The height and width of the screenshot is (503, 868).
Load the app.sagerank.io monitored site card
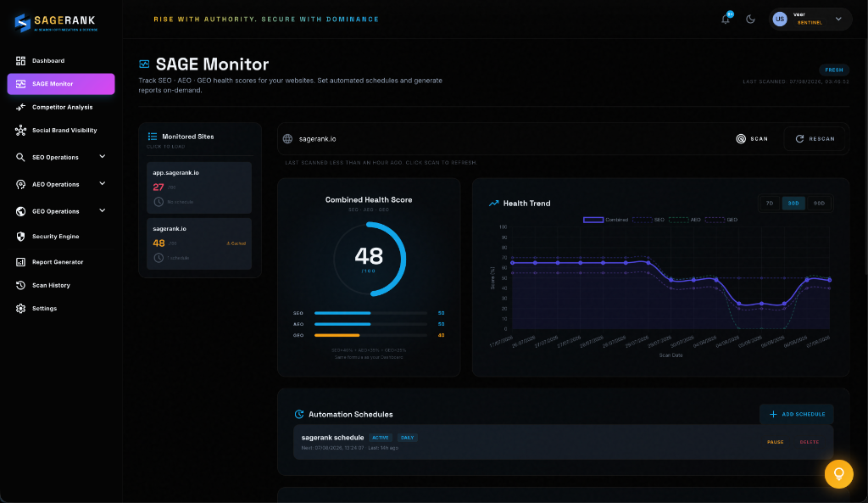point(199,187)
